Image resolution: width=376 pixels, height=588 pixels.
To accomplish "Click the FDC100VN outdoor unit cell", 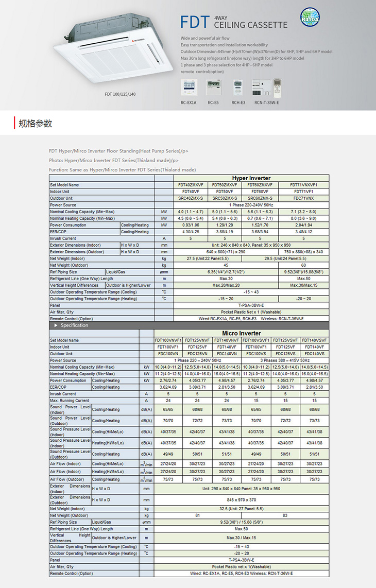I will tap(168, 354).
